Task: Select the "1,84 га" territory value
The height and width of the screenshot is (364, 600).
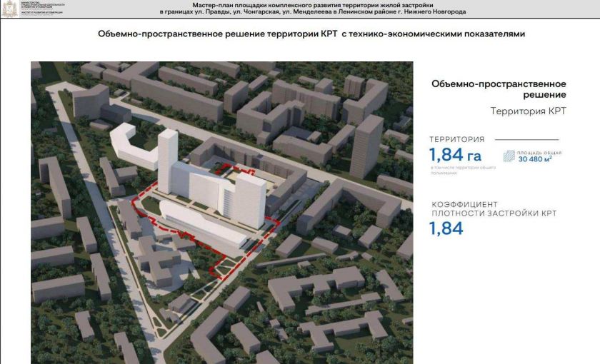Action: (x=455, y=155)
